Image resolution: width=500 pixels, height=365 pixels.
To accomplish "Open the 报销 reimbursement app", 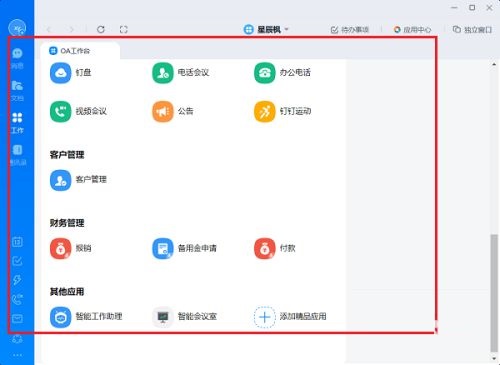I will [60, 248].
